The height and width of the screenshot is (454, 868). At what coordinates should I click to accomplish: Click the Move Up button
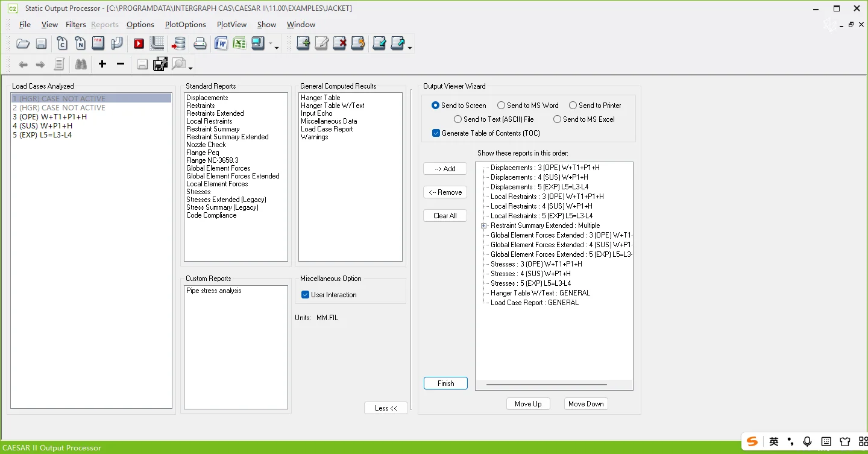(x=528, y=404)
